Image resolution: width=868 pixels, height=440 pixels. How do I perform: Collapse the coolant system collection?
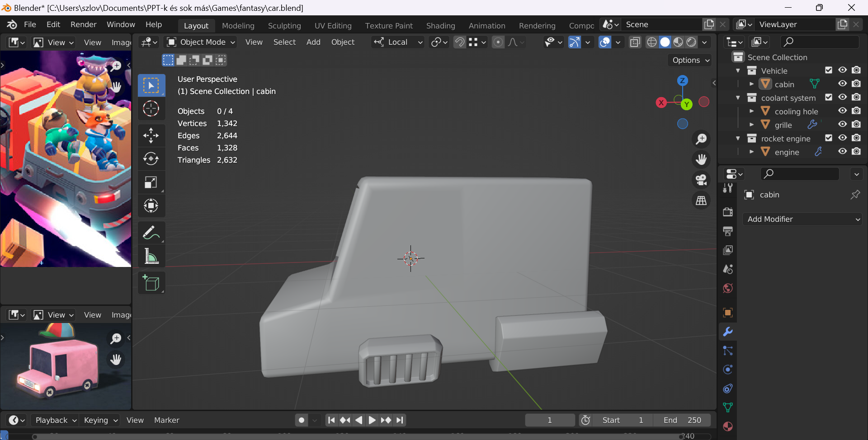tap(738, 98)
